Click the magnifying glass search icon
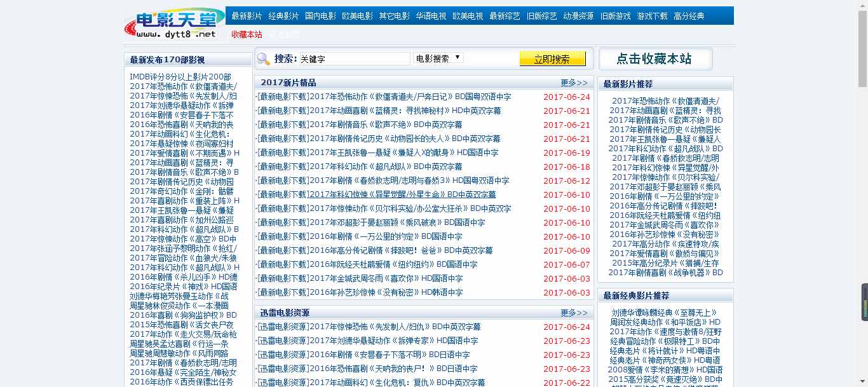 264,59
